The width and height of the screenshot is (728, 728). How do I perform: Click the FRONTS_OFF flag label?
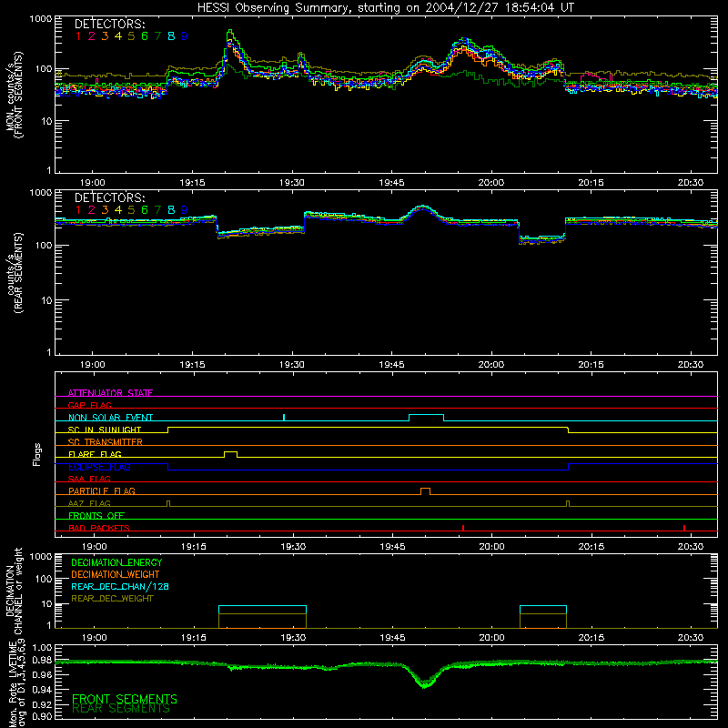coord(96,515)
